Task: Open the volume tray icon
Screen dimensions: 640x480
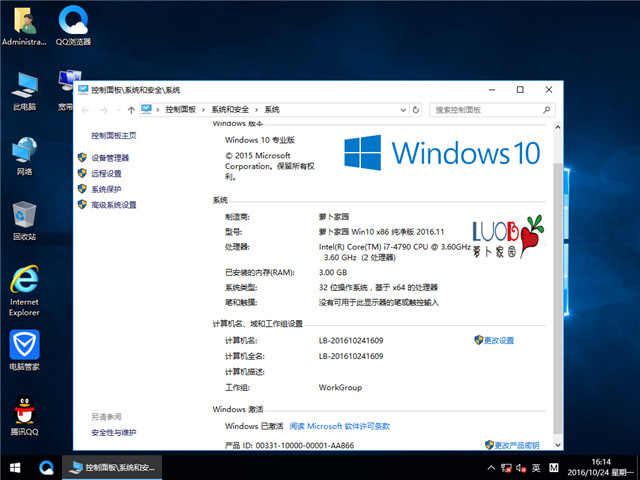Action: (521, 468)
